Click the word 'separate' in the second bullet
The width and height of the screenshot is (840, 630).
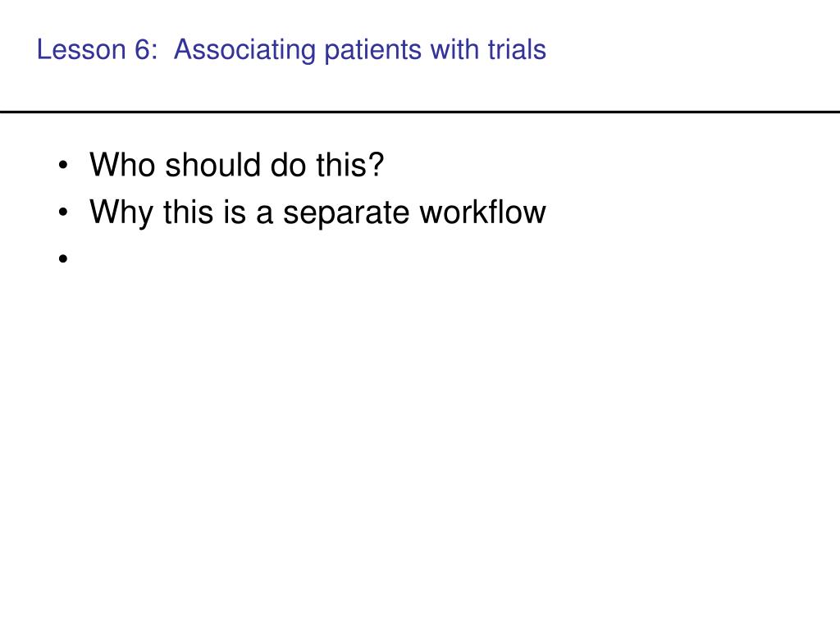point(347,213)
